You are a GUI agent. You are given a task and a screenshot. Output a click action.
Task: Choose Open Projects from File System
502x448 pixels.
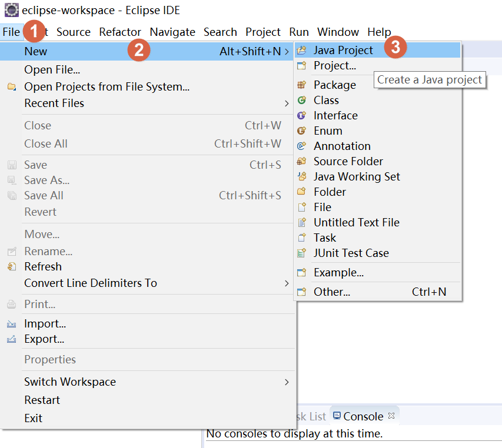(x=107, y=86)
